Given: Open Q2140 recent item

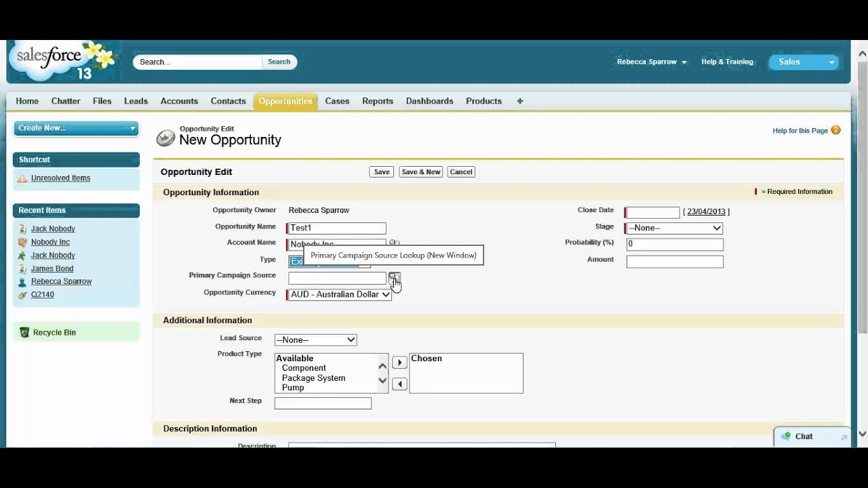Looking at the screenshot, I should point(42,295).
